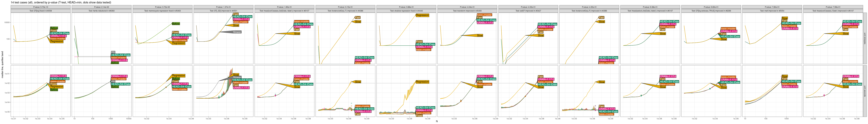Click 'Regression' label in shallow regression seconds panel

tap(422, 82)
